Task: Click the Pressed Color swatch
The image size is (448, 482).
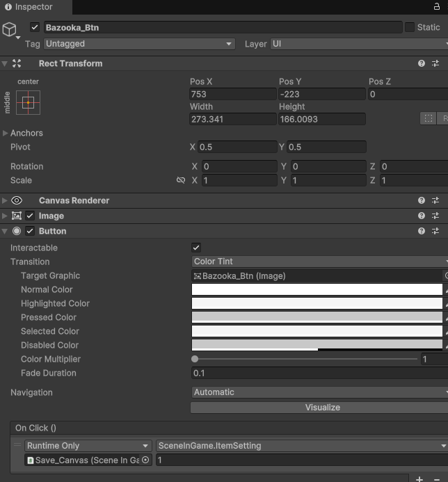Action: [317, 317]
